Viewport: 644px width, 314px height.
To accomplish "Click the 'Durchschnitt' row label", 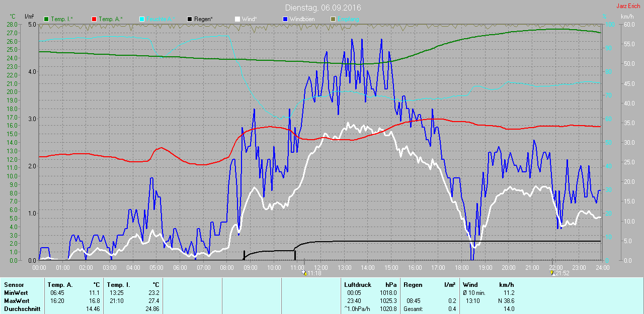I will point(22,308).
